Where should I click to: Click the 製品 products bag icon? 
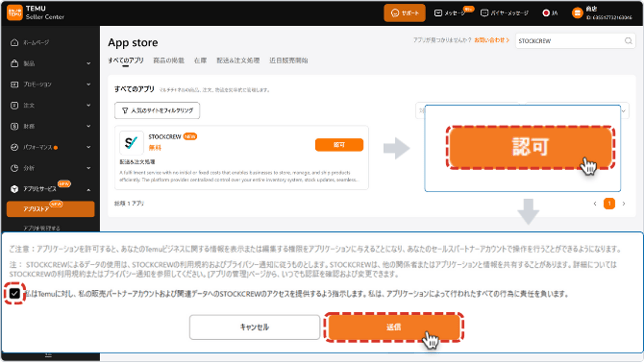(14, 63)
